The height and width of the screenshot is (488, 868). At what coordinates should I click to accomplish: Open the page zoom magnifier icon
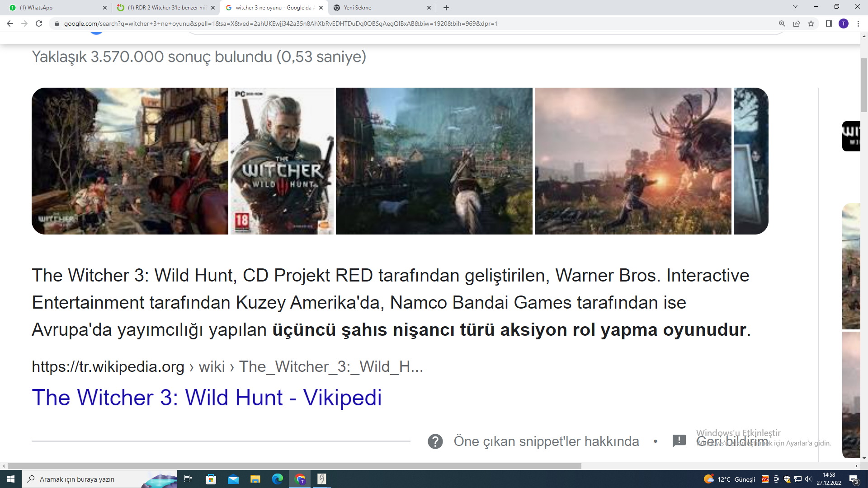[782, 23]
